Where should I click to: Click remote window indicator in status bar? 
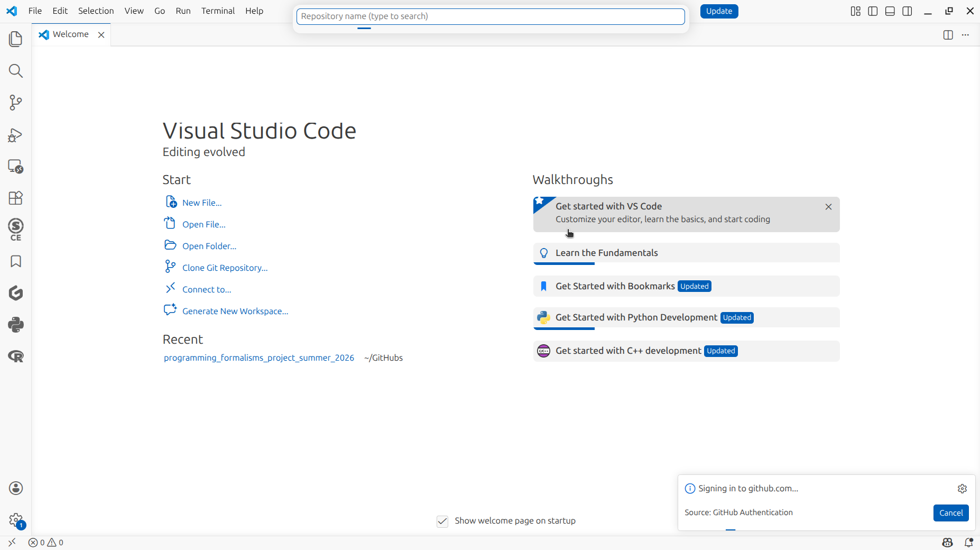point(12,543)
